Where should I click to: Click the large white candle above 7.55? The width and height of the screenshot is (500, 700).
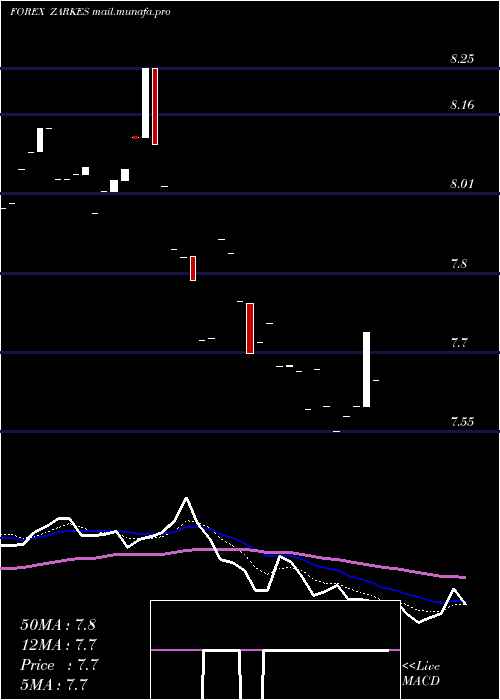coord(367,369)
